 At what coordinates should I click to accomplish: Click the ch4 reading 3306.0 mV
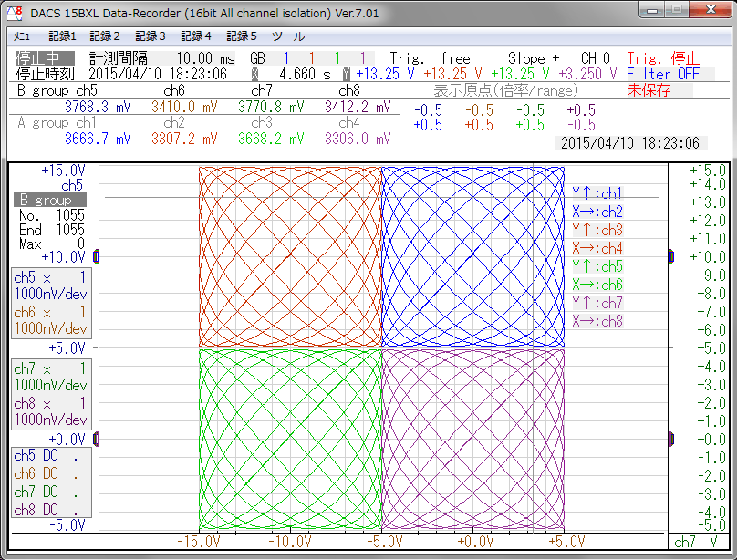(358, 139)
